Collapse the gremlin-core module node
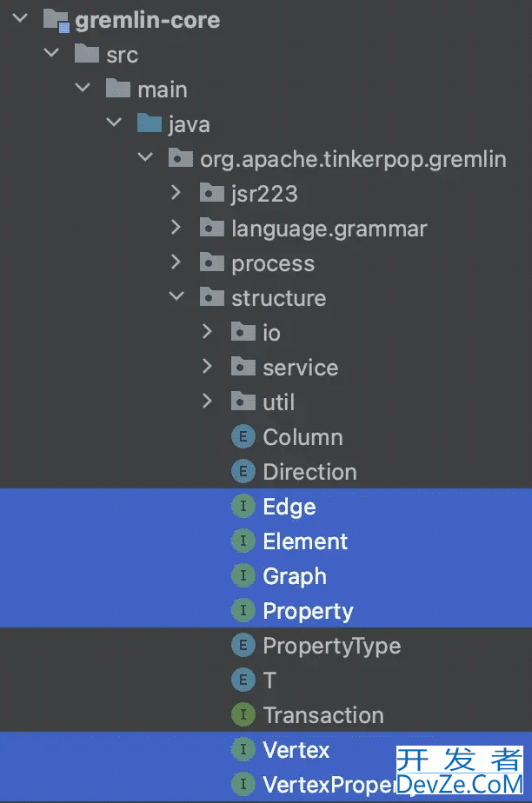 click(x=20, y=18)
